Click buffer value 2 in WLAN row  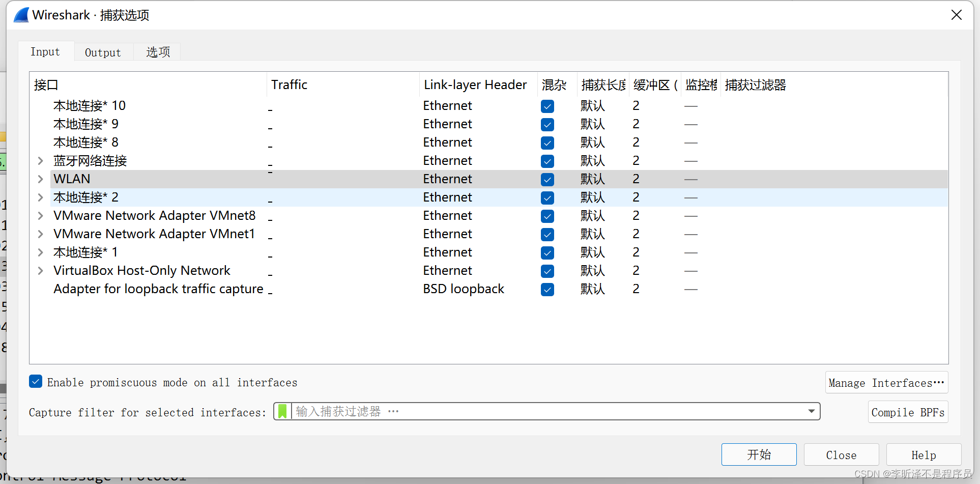click(x=636, y=179)
